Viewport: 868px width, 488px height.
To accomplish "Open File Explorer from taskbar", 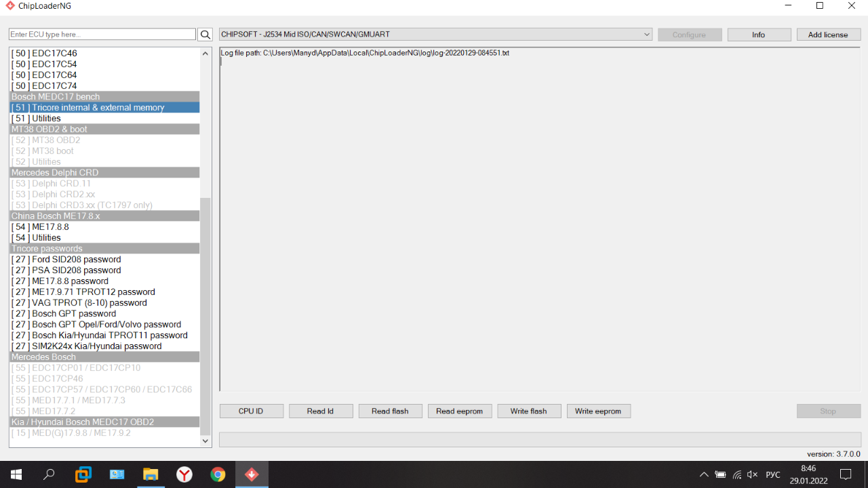I will tap(150, 474).
